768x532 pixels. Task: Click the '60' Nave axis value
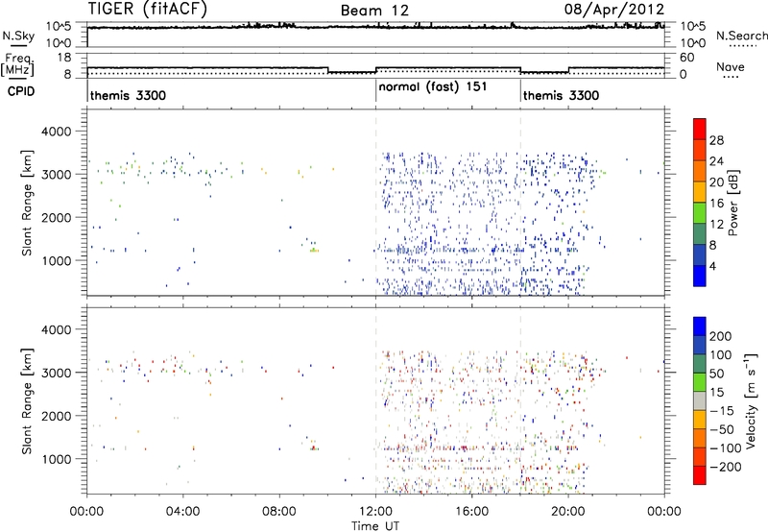click(x=686, y=58)
